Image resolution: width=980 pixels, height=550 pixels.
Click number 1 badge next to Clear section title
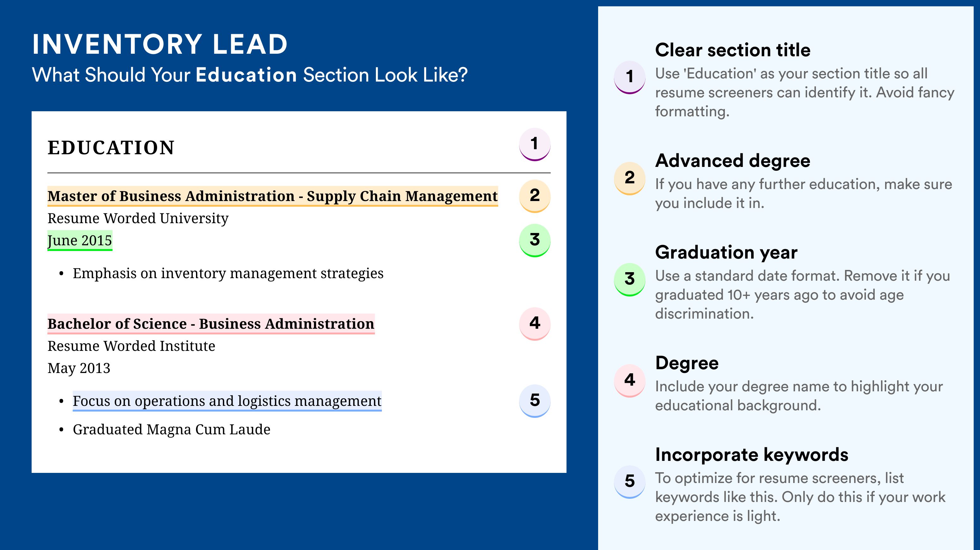coord(630,77)
